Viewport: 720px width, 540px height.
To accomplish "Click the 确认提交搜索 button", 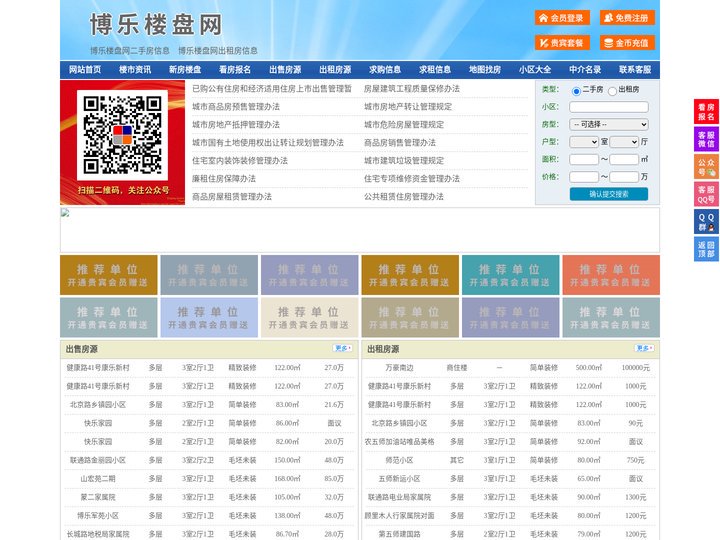I will click(x=609, y=194).
